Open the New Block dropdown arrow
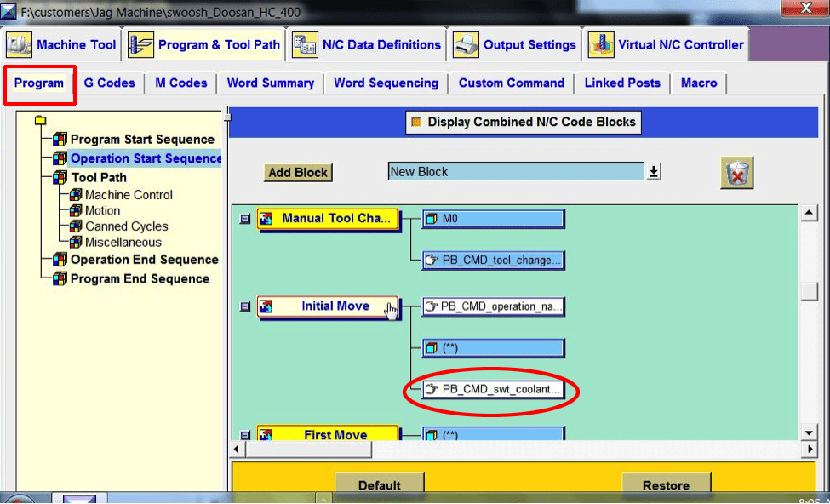830x504 pixels. [653, 172]
